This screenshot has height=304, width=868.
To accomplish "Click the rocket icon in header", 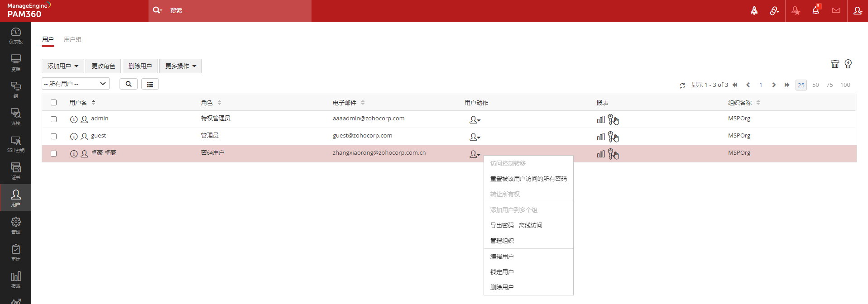I will [x=754, y=10].
